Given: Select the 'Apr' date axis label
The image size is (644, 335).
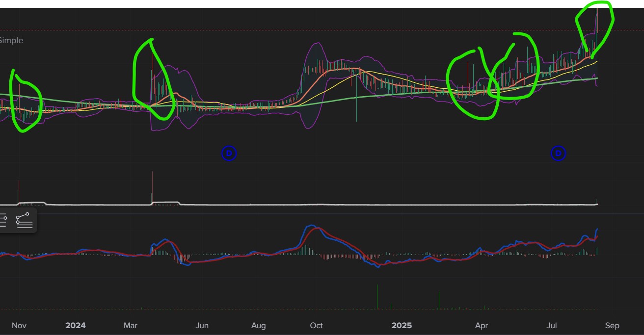Looking at the screenshot, I should click(482, 326).
